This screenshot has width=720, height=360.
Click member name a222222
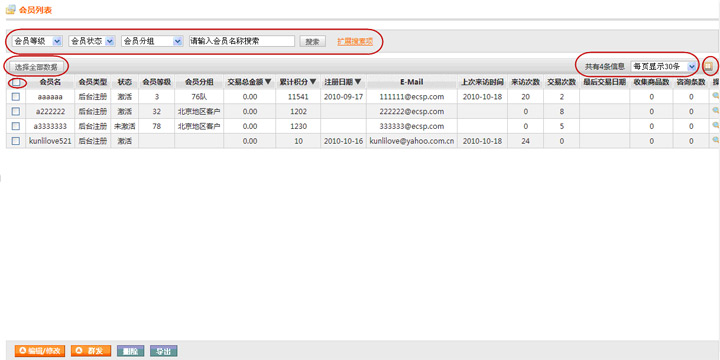[50, 112]
